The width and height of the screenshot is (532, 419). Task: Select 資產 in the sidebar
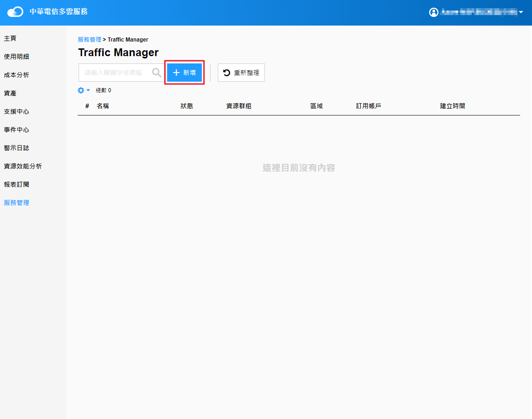(10, 93)
